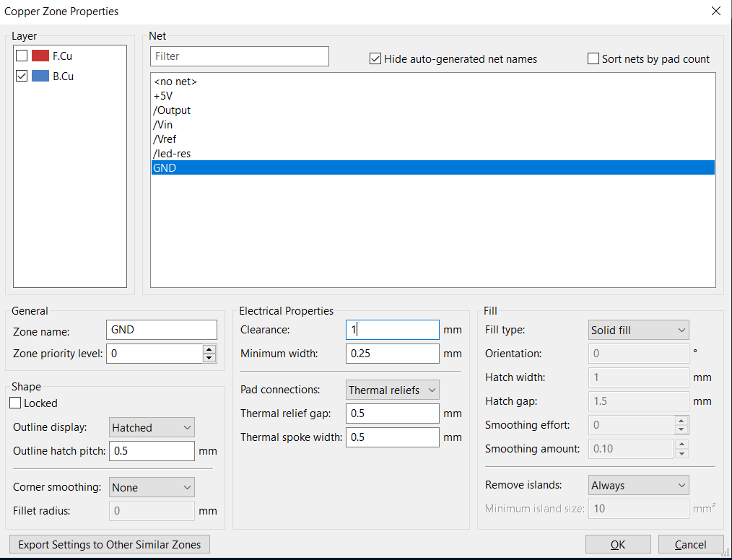Click the F.Cu red layer color swatch
The image size is (732, 560).
coord(40,56)
